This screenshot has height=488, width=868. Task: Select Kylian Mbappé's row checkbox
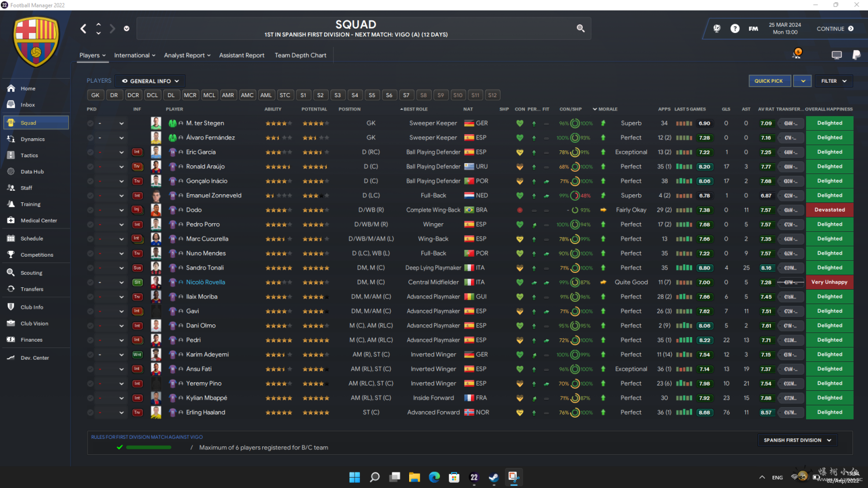click(90, 398)
